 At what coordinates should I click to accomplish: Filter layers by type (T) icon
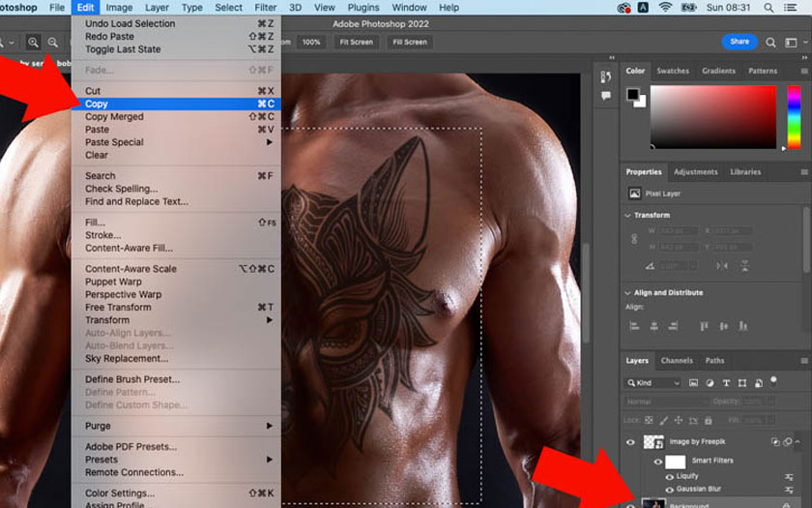[x=727, y=383]
